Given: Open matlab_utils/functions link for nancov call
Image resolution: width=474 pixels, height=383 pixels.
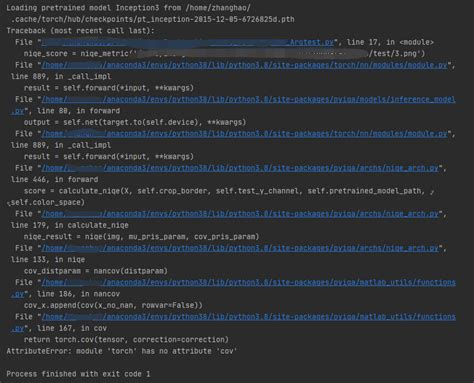Looking at the screenshot, I should coord(248,282).
